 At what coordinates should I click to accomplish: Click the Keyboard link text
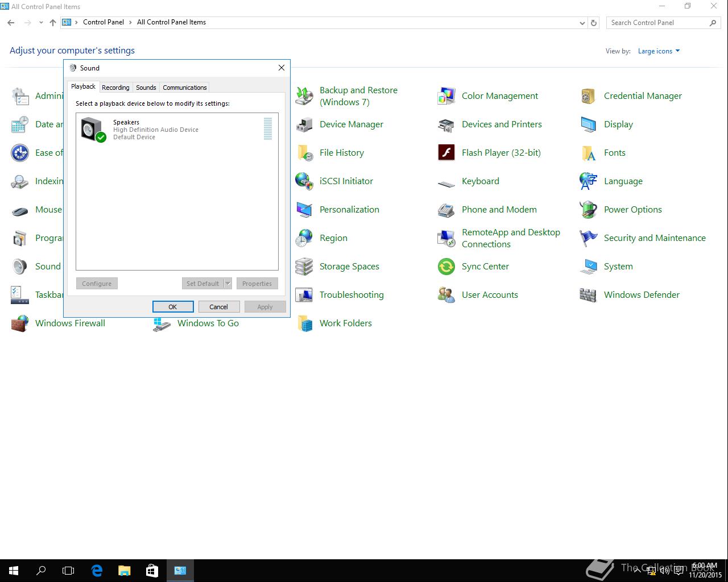click(481, 181)
